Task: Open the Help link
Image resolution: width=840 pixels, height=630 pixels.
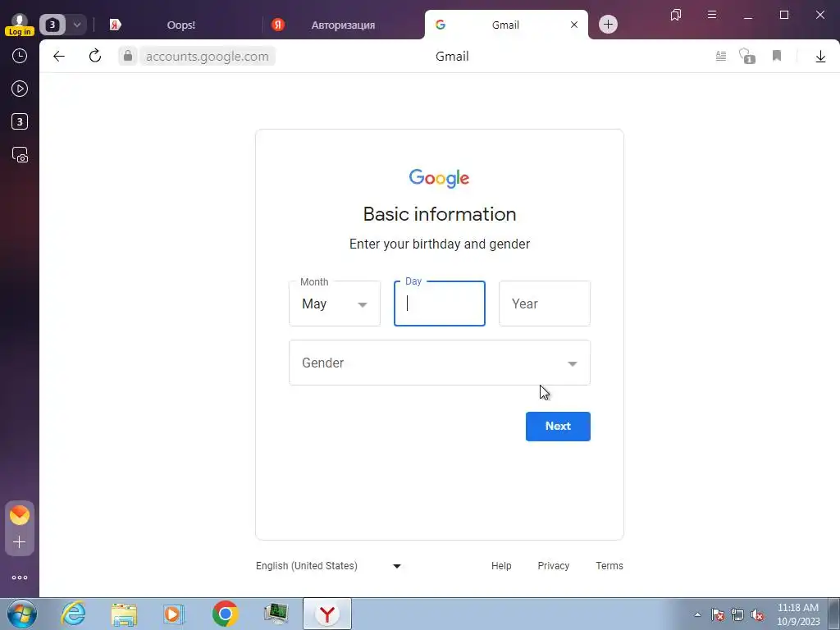Action: click(x=501, y=566)
